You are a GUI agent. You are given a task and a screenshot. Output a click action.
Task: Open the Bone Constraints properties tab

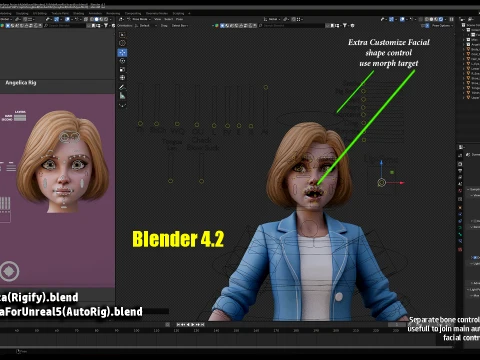click(460, 241)
